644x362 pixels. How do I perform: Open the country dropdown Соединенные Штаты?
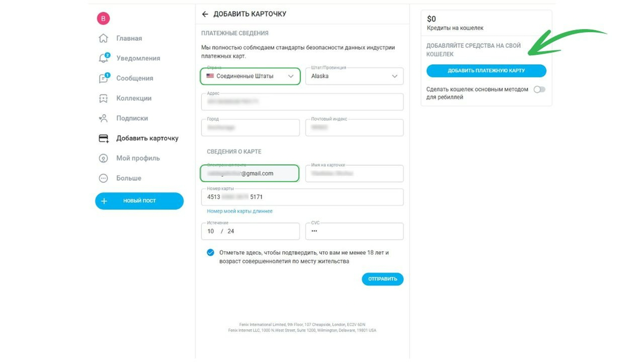point(250,76)
